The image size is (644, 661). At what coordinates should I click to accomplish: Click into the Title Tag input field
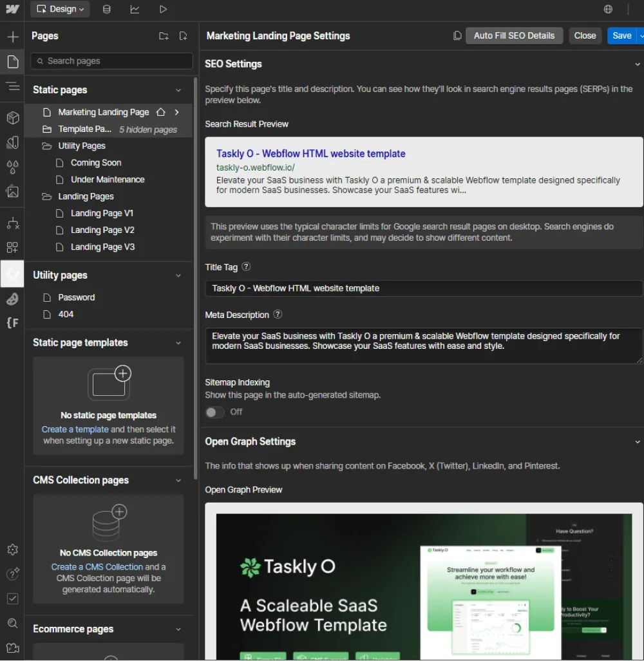(x=424, y=288)
